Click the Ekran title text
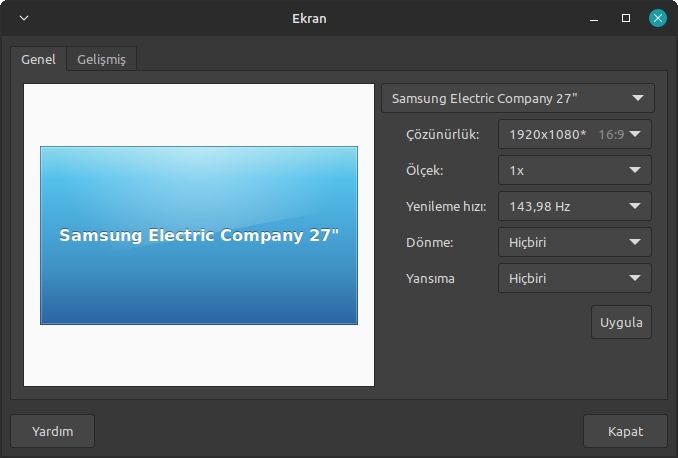 [x=309, y=19]
